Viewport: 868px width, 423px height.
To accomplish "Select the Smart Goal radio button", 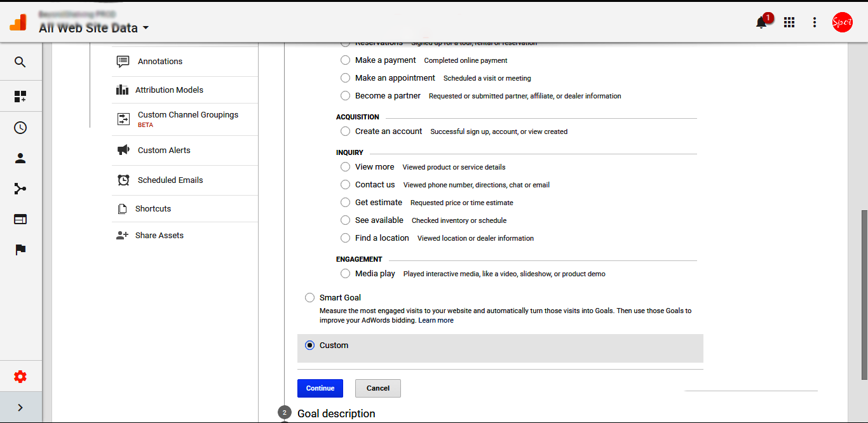I will (309, 297).
